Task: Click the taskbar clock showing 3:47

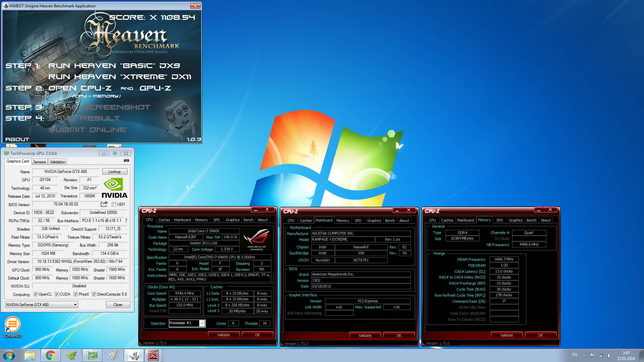Action: coord(626,355)
